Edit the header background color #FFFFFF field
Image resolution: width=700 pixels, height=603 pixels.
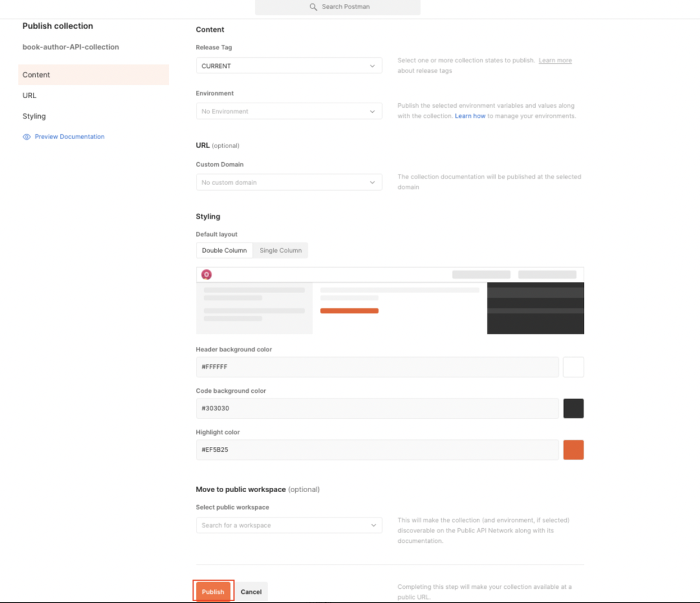(377, 367)
